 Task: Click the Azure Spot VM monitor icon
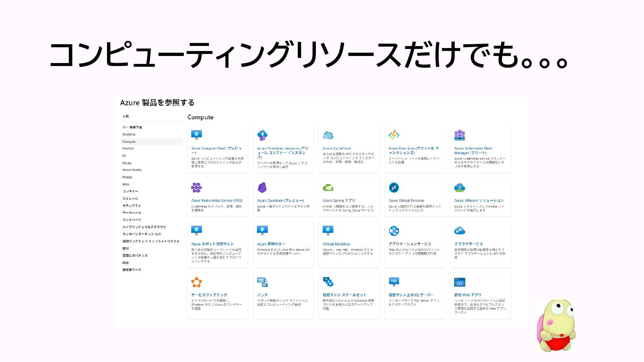point(197,231)
